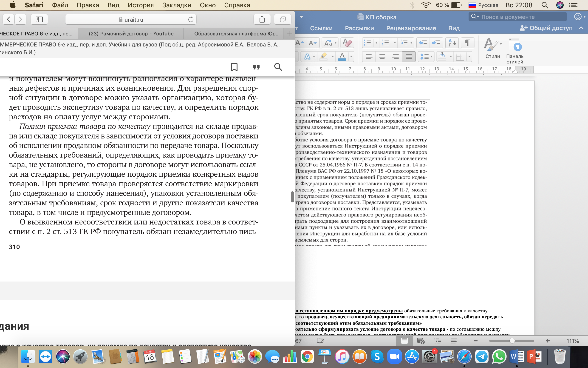The width and height of the screenshot is (588, 368).
Task: Clear all formatting with eraser icon
Action: (347, 43)
